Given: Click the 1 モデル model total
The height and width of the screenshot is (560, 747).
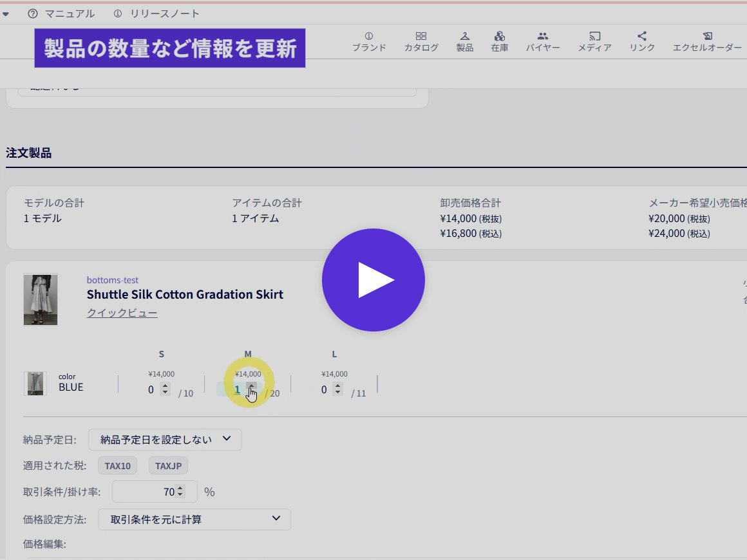Looking at the screenshot, I should (x=43, y=218).
